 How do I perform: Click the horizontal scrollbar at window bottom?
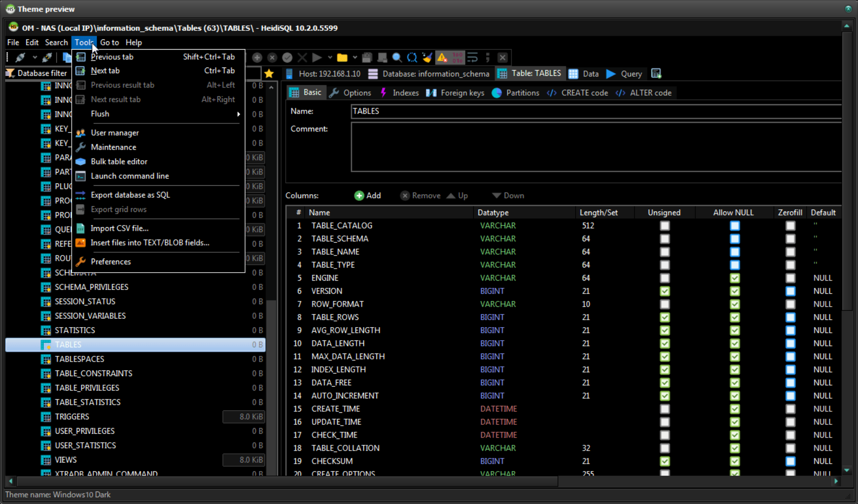(287, 481)
